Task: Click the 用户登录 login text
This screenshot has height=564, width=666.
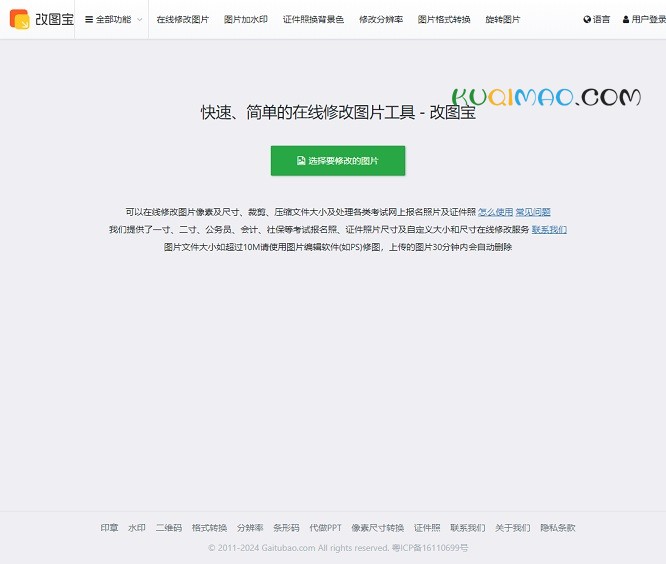Action: 649,20
